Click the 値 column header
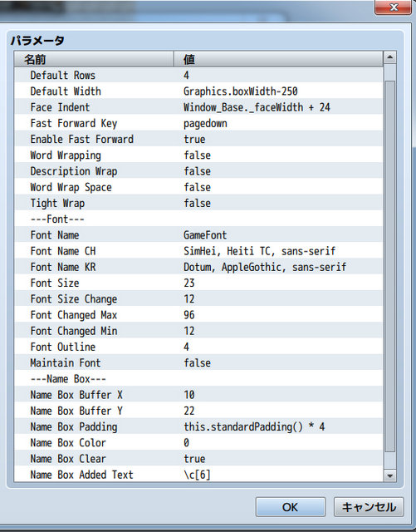 [x=278, y=59]
